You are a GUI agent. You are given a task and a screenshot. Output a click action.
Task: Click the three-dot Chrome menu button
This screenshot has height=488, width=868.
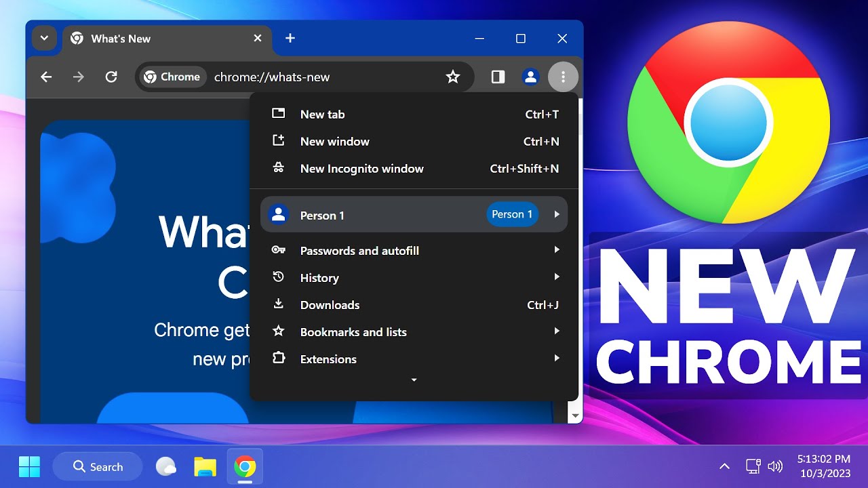(563, 77)
